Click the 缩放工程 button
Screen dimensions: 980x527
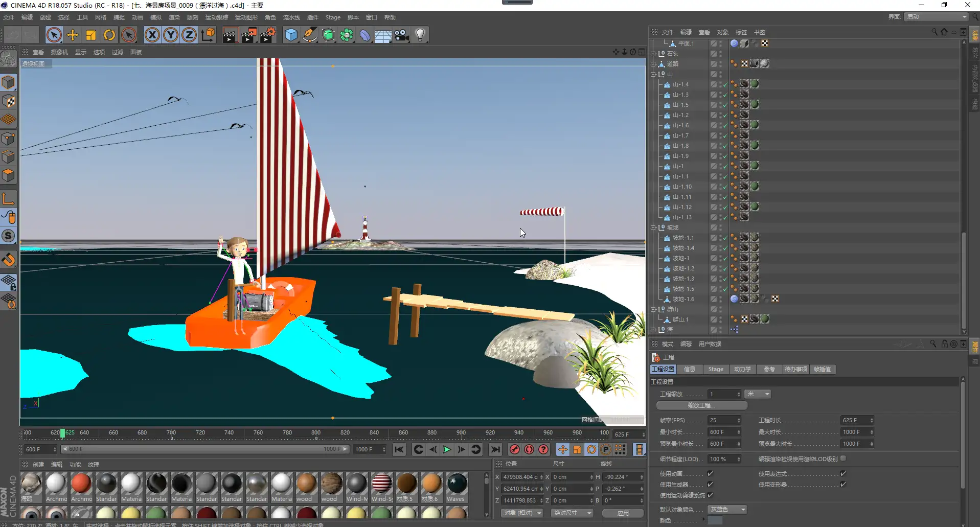pos(701,405)
